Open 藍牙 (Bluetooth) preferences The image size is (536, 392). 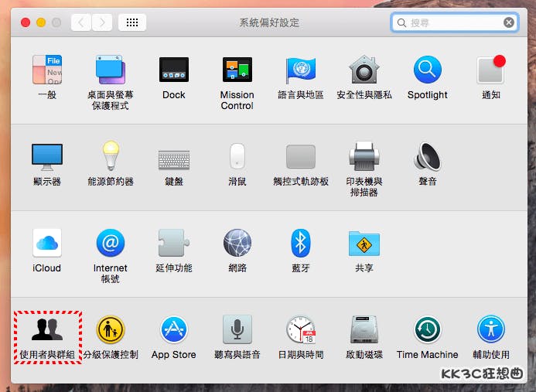pos(300,243)
